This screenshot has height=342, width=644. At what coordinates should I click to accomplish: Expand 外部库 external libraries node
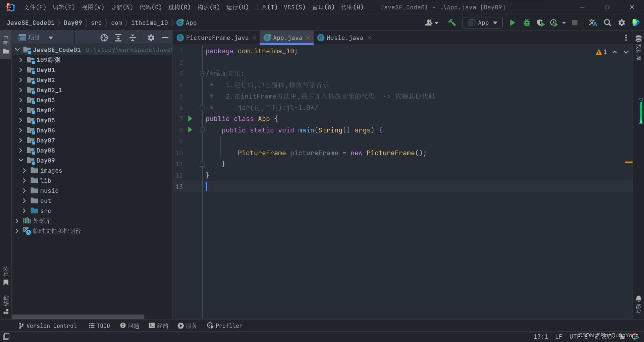click(17, 221)
